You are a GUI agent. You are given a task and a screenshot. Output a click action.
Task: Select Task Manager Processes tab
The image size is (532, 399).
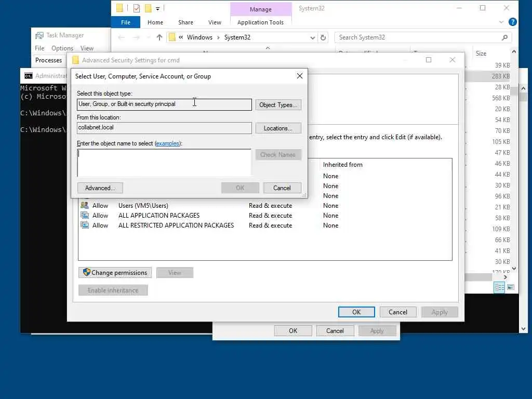pos(48,60)
